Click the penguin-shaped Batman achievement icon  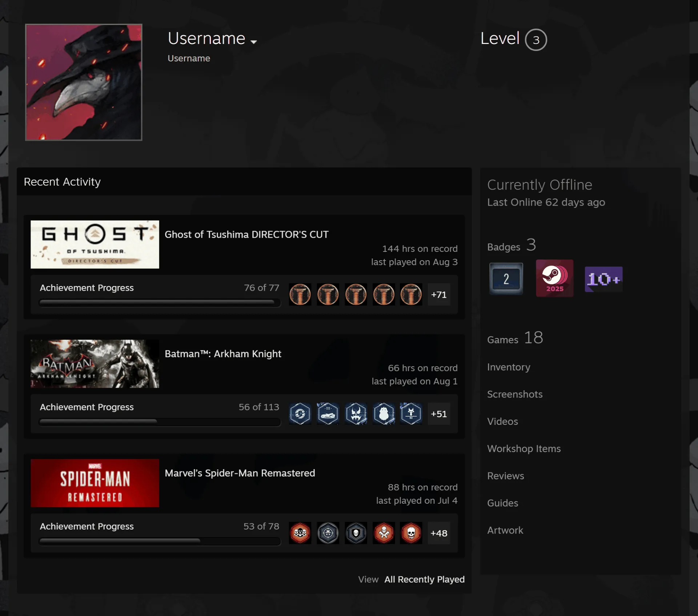pos(384,414)
